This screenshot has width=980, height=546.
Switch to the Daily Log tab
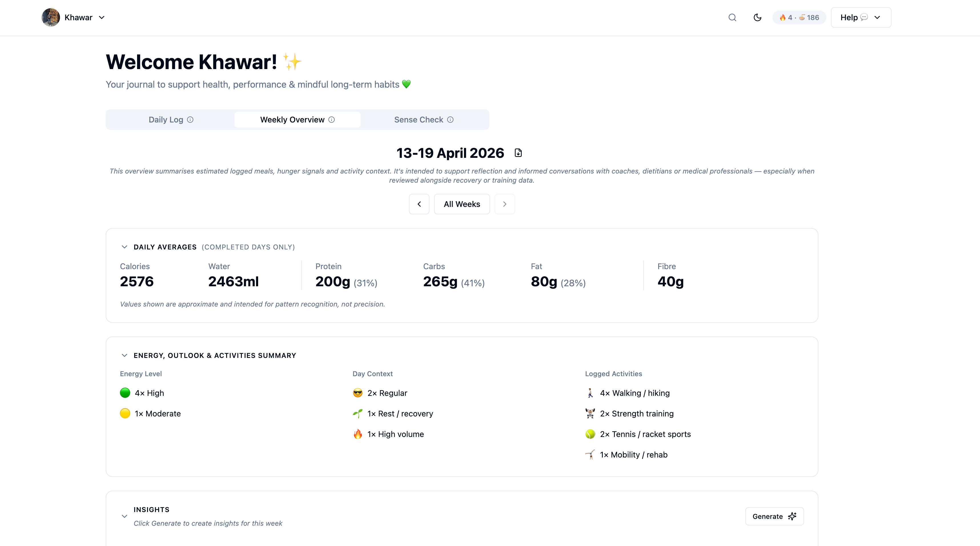[166, 120]
